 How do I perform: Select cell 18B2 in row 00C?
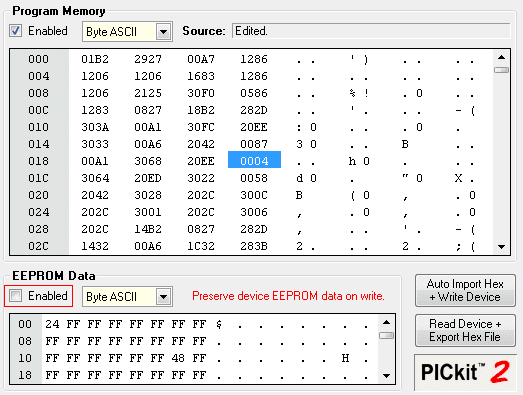(201, 110)
